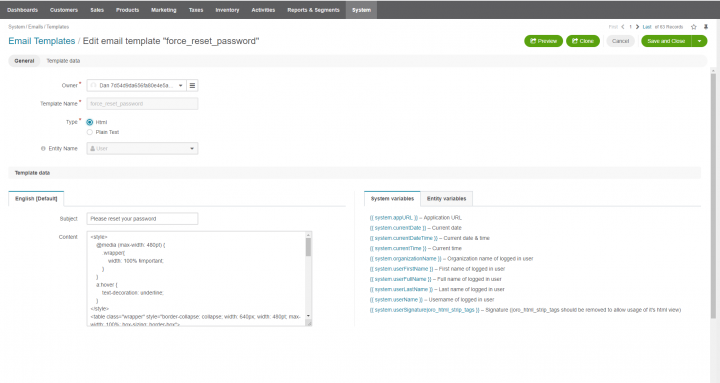This screenshot has height=383, width=720.
Task: Expand the Save and Close options arrow
Action: click(699, 41)
